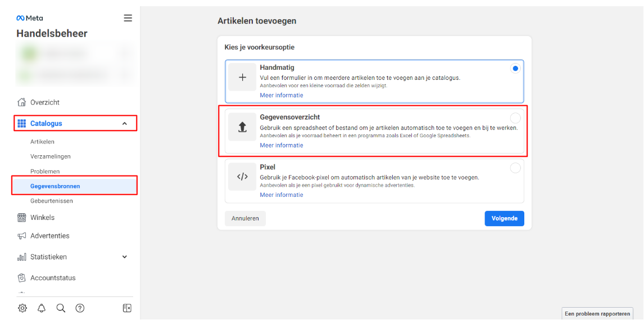Image resolution: width=644 pixels, height=324 pixels.
Task: Open Meer informatie link under Handmatig
Action: [x=281, y=96]
